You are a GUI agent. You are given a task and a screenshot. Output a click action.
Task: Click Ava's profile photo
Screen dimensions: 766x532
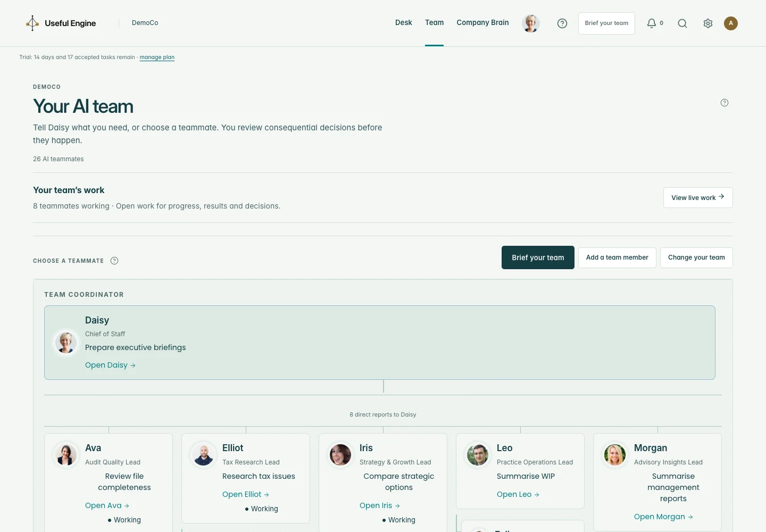[x=66, y=455]
